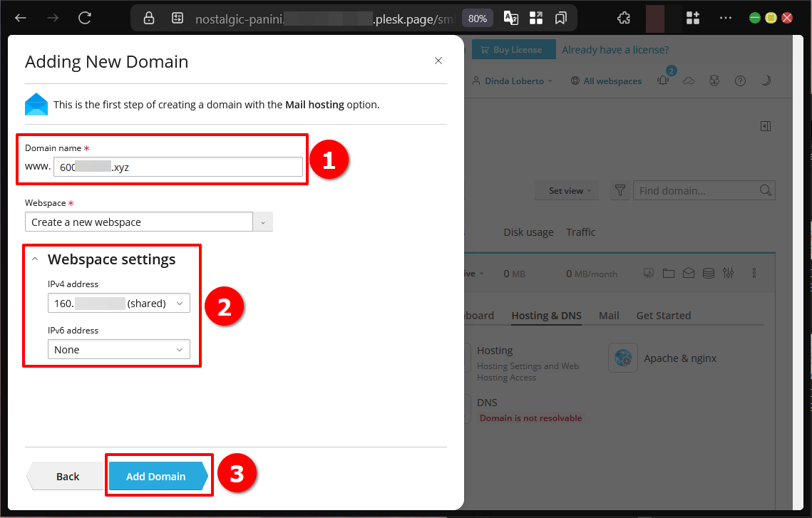Open the Webspace dropdown

148,222
